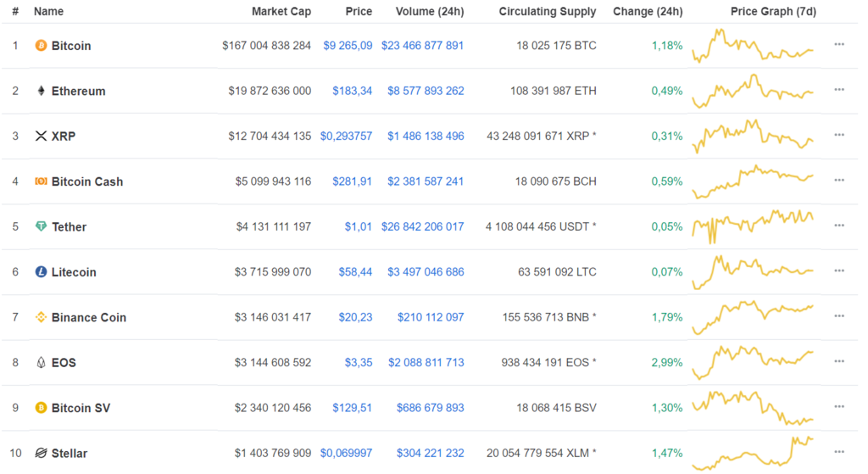Open Bitcoin SV volume $686 679 893
The image size is (868, 474).
(x=426, y=408)
